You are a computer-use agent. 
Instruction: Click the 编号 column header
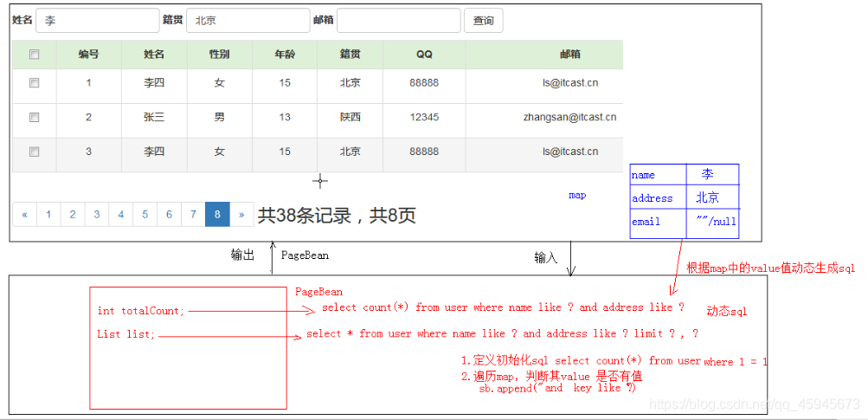coord(88,55)
